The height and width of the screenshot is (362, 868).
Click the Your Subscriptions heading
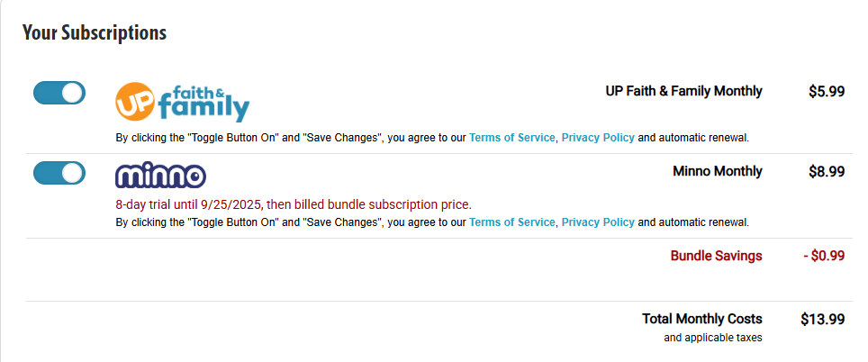click(95, 33)
